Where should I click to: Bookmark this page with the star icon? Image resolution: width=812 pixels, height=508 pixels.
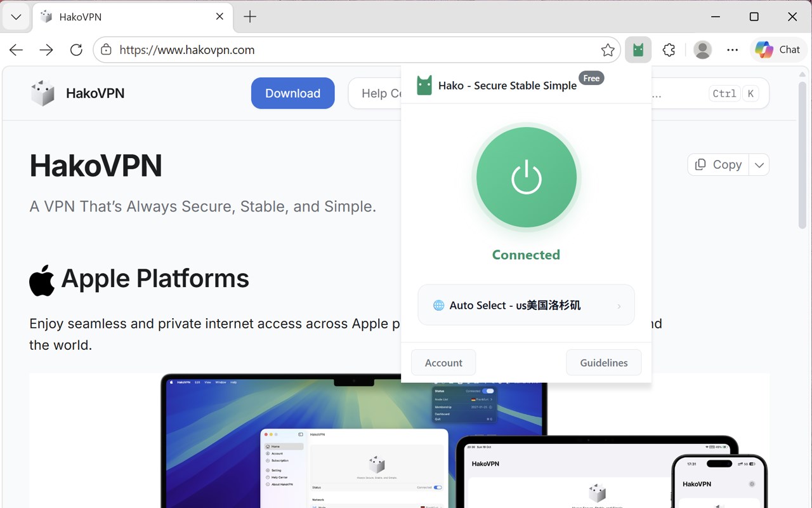608,50
